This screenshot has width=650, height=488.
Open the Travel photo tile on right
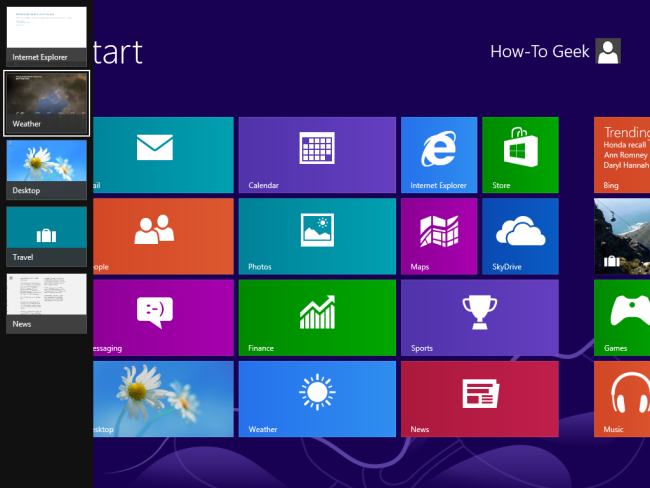(x=622, y=236)
